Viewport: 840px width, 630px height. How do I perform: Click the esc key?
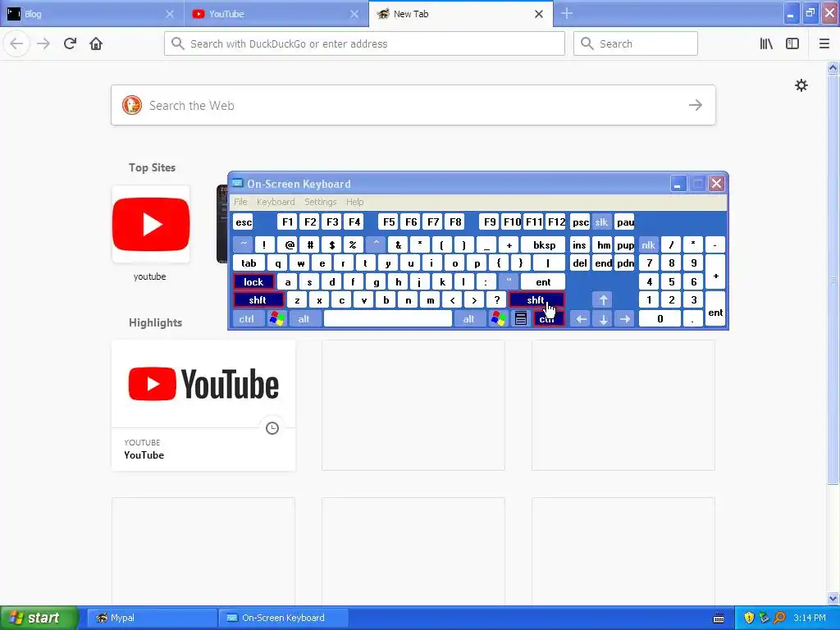[243, 221]
